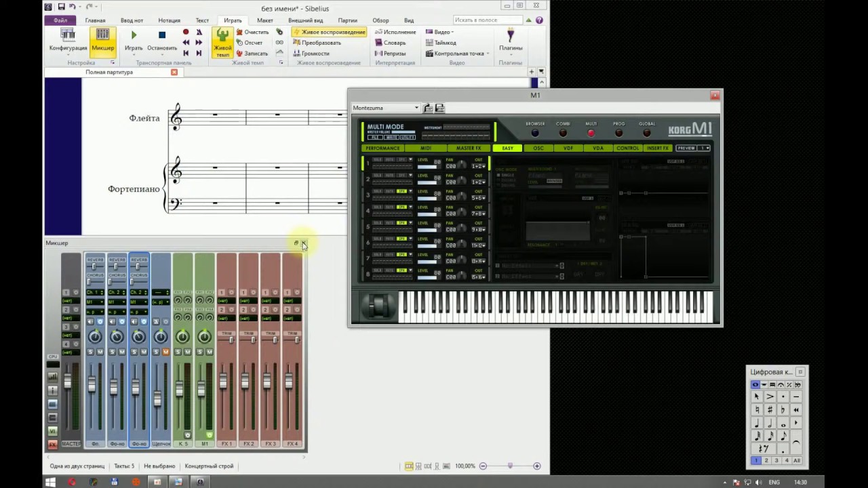The width and height of the screenshot is (868, 488).
Task: Click the save icon in title bar
Action: pyautogui.click(x=61, y=6)
